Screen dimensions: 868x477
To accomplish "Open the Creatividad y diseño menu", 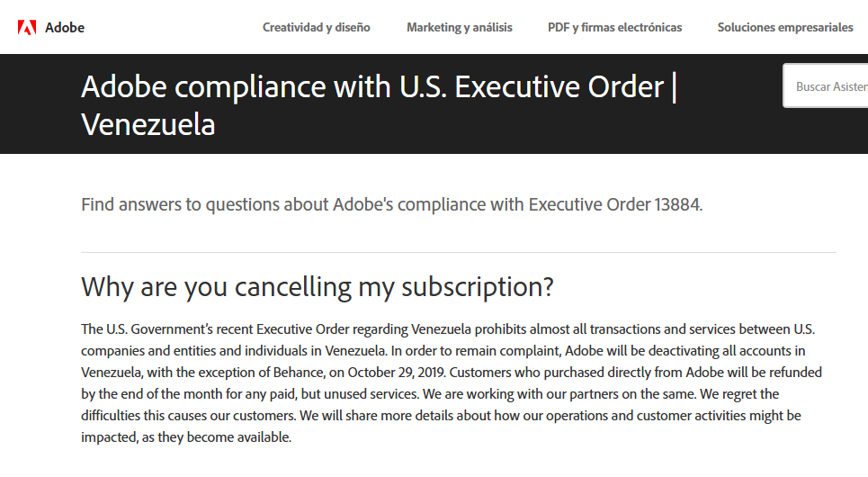I will (316, 27).
